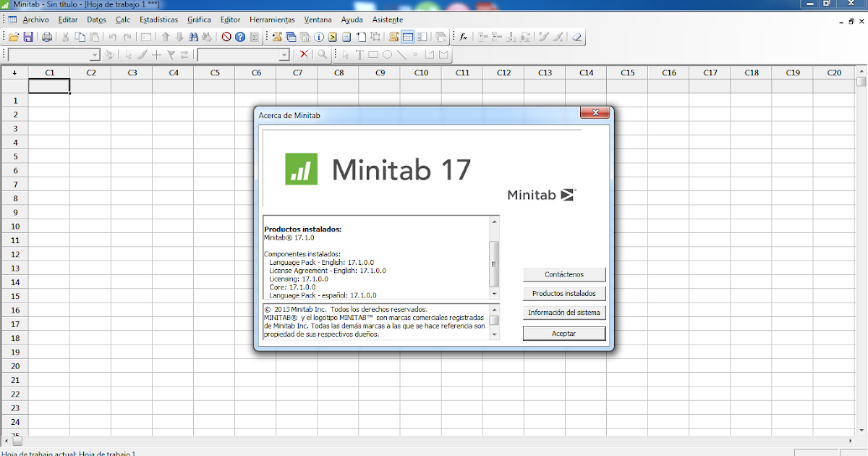Click the Find binoculars icon

click(193, 37)
